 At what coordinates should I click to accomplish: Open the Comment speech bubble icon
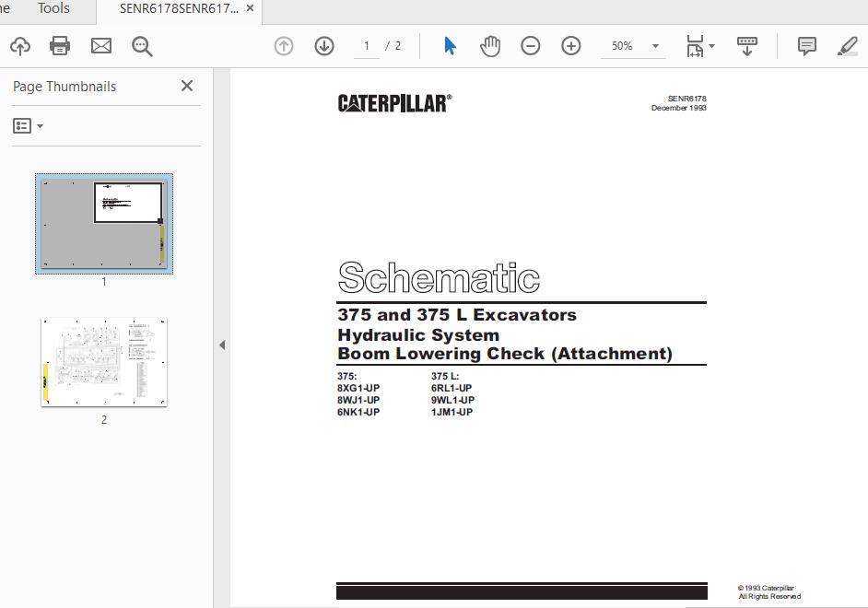[x=806, y=45]
